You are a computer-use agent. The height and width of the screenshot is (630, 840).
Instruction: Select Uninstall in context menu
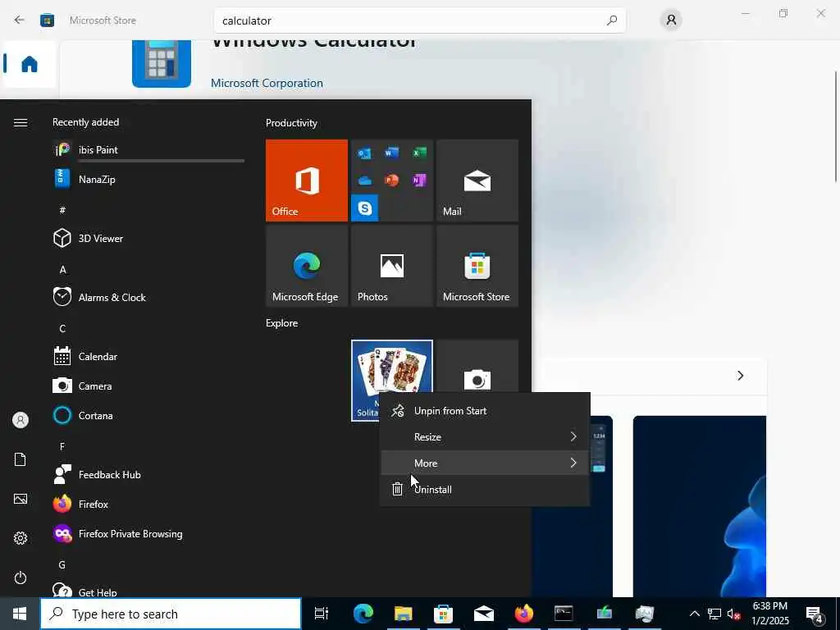point(485,489)
